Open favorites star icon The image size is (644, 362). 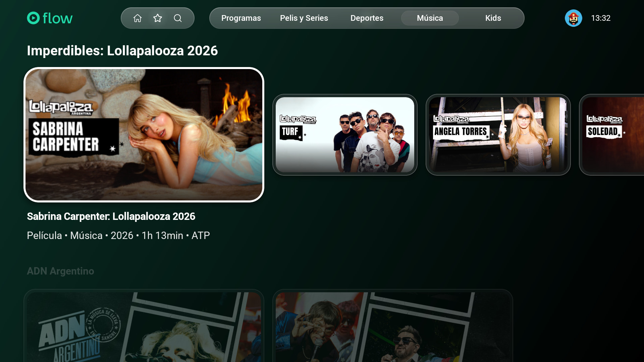click(158, 18)
